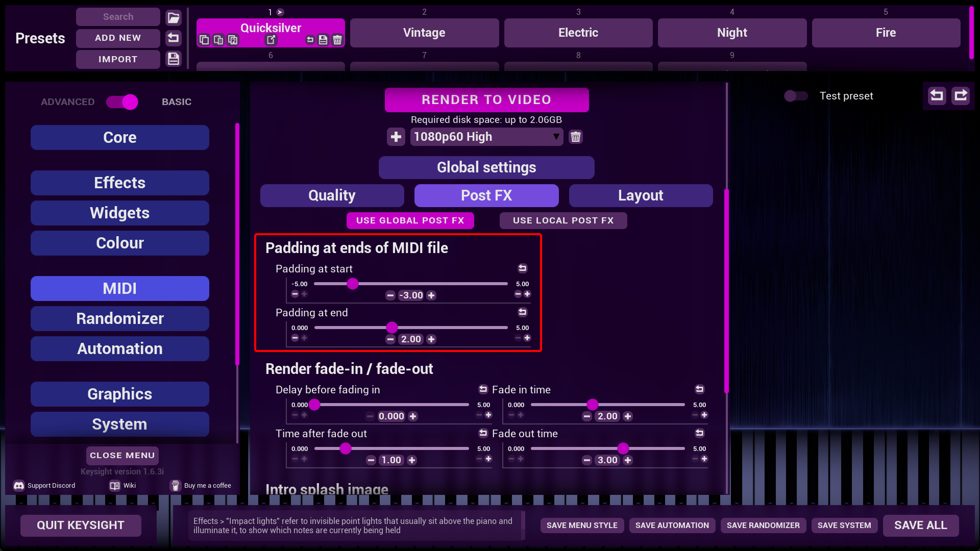Delete the Quicksilver preset with trash icon
This screenshot has height=551, width=980.
click(337, 40)
